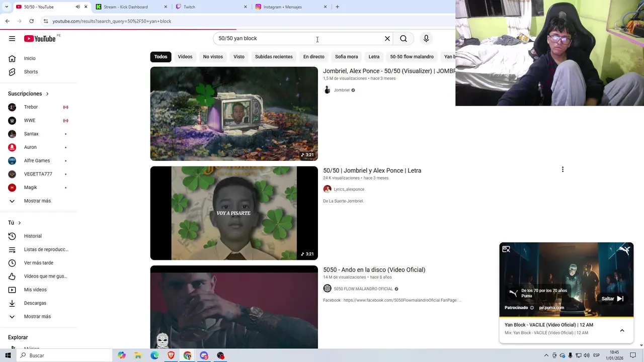This screenshot has height=362, width=644.
Task: Open the Windows Start menu
Action: click(x=8, y=355)
